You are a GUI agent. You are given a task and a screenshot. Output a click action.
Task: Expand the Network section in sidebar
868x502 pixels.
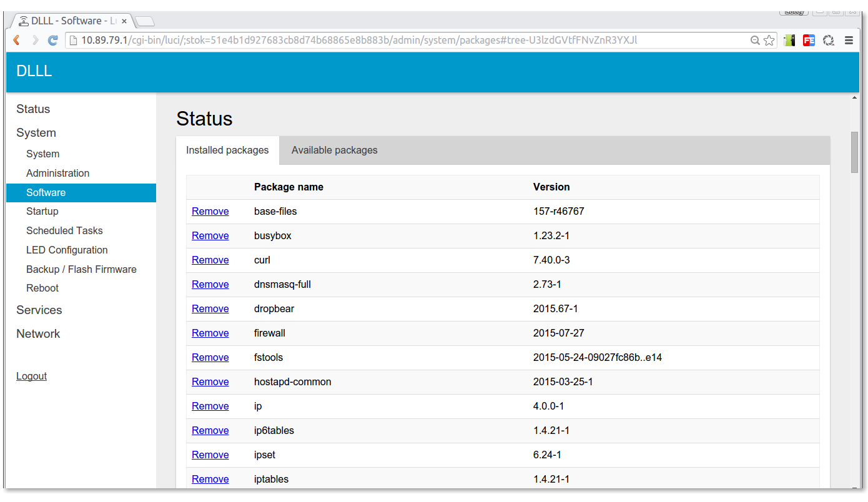tap(38, 334)
